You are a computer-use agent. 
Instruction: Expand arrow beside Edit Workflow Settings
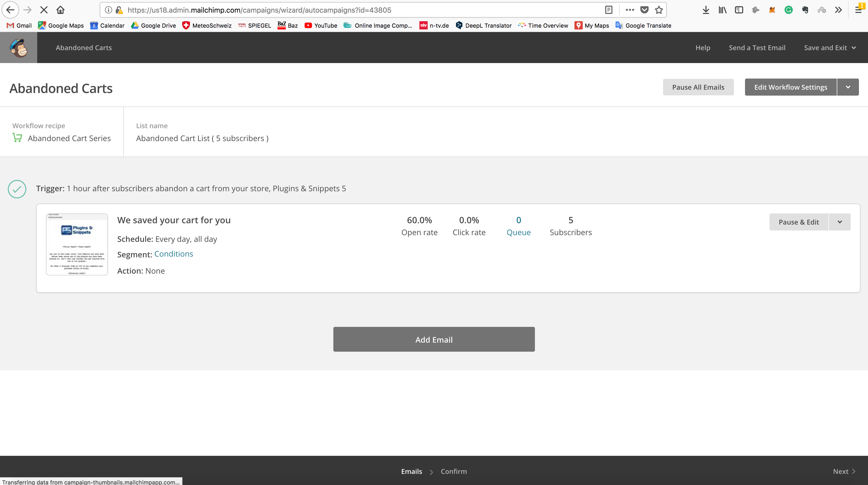[x=848, y=87]
